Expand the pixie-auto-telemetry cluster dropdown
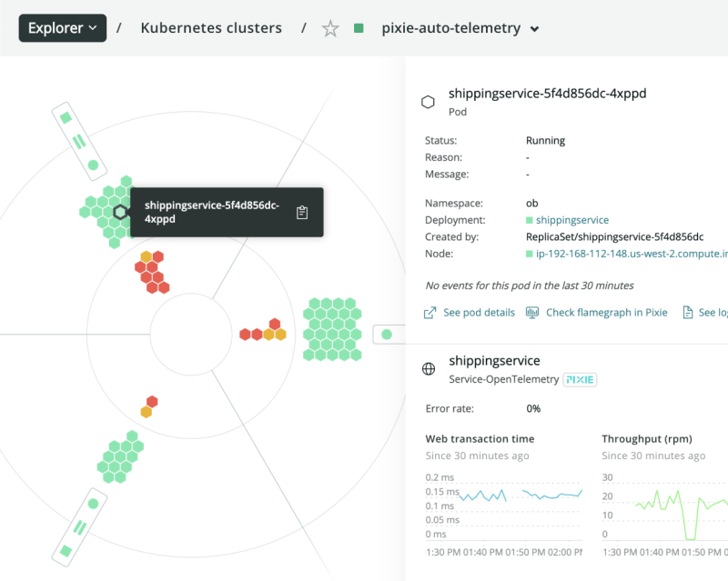This screenshot has height=581, width=728. (534, 29)
